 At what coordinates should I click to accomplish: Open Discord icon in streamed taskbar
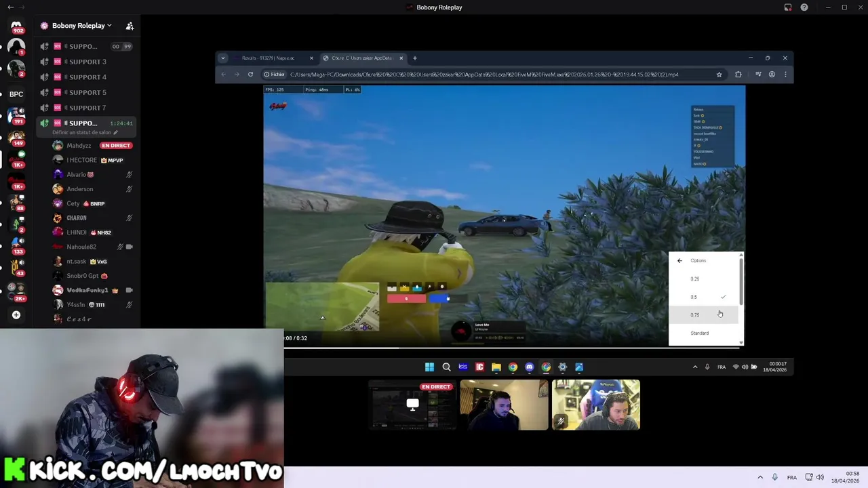[x=530, y=367]
